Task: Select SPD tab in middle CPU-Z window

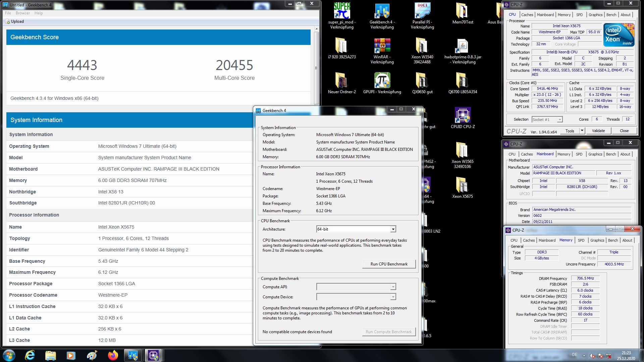Action: tap(579, 154)
